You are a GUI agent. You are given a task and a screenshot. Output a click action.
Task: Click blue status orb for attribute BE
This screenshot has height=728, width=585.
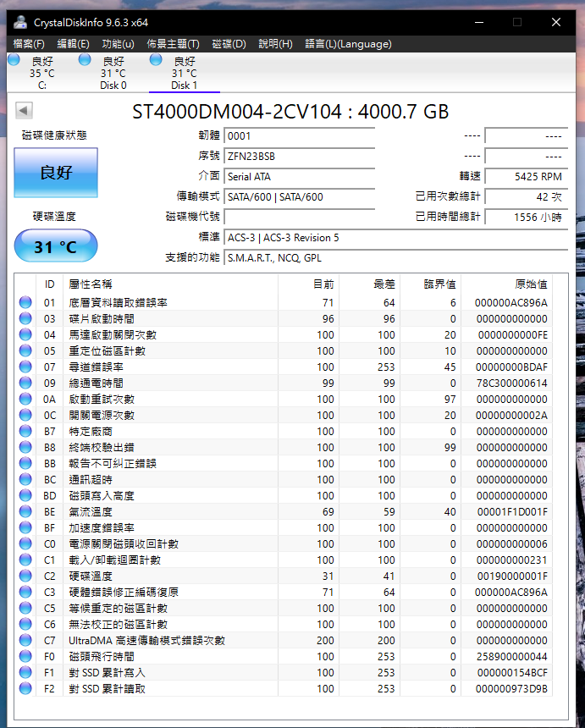coord(25,511)
